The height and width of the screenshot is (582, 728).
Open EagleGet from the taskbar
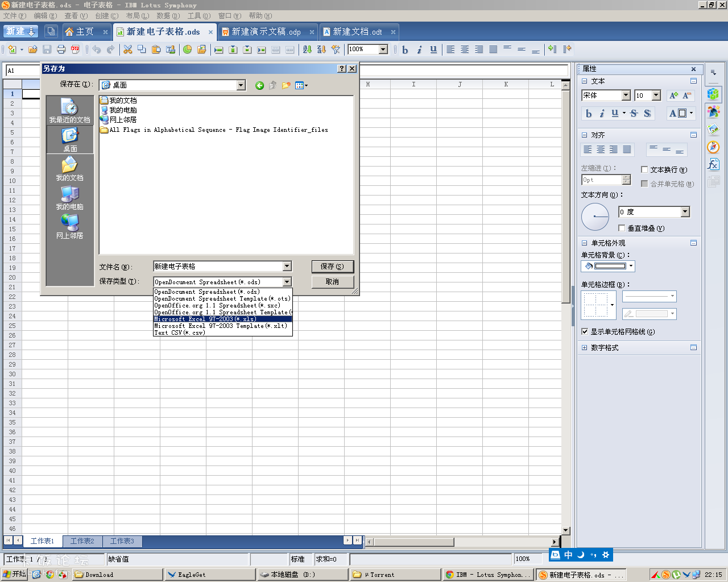click(x=210, y=575)
